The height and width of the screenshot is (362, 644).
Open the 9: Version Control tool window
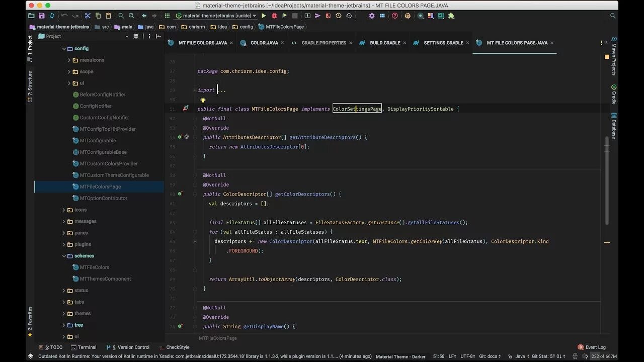[128, 347]
